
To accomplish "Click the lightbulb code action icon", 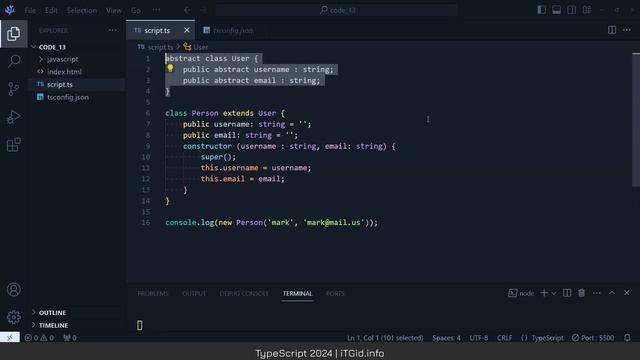I will [x=170, y=69].
